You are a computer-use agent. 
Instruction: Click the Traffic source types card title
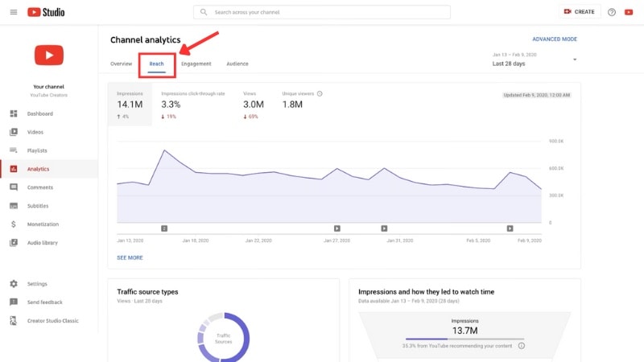[147, 292]
